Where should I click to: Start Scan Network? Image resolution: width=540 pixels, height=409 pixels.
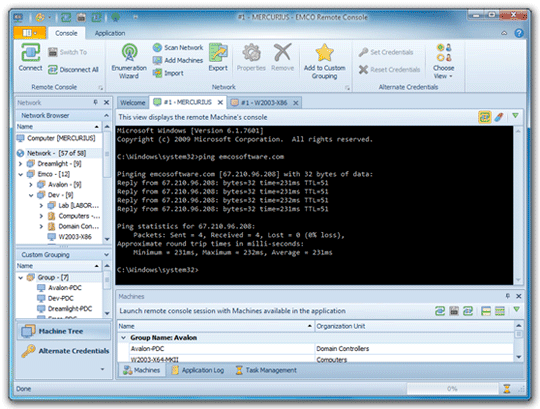point(178,48)
